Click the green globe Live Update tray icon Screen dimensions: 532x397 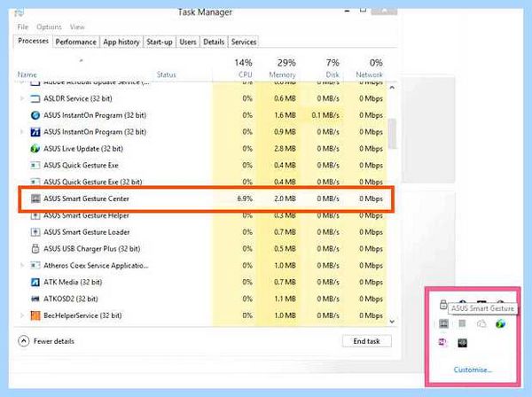click(500, 323)
